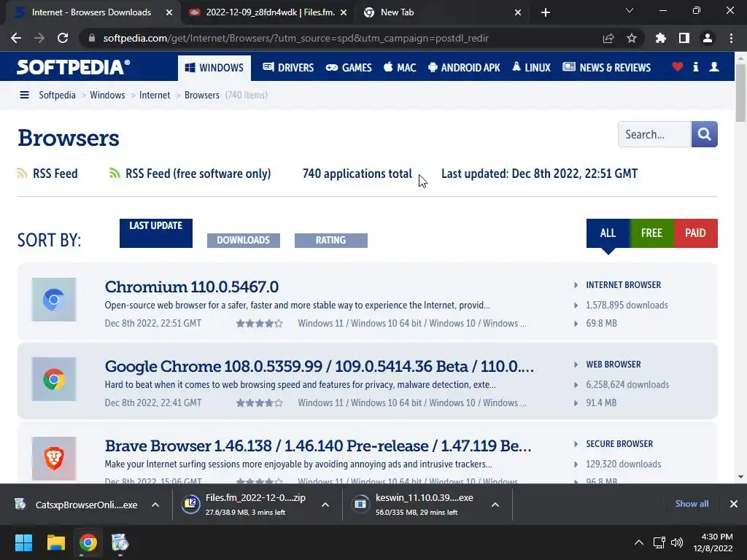Close the New Tab tab
This screenshot has height=560, width=747.
click(x=518, y=12)
